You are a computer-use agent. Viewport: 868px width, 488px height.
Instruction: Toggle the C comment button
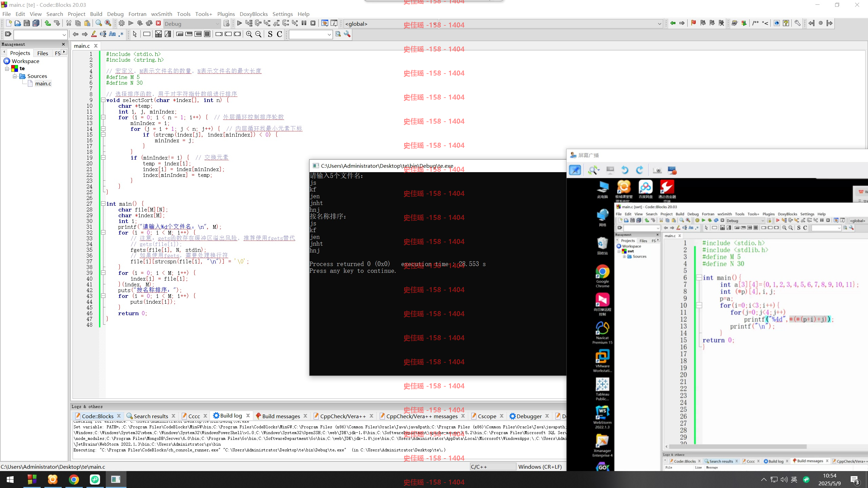pyautogui.click(x=279, y=34)
